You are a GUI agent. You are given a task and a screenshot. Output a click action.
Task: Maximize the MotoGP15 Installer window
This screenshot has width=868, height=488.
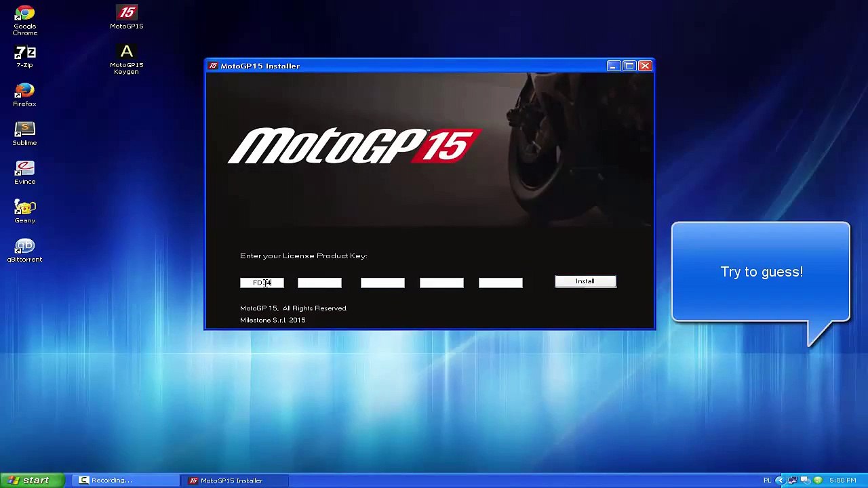629,66
